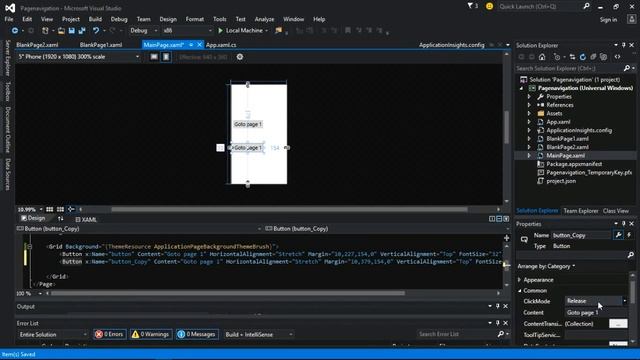
Task: Start debugging with green play icon
Action: pyautogui.click(x=220, y=31)
